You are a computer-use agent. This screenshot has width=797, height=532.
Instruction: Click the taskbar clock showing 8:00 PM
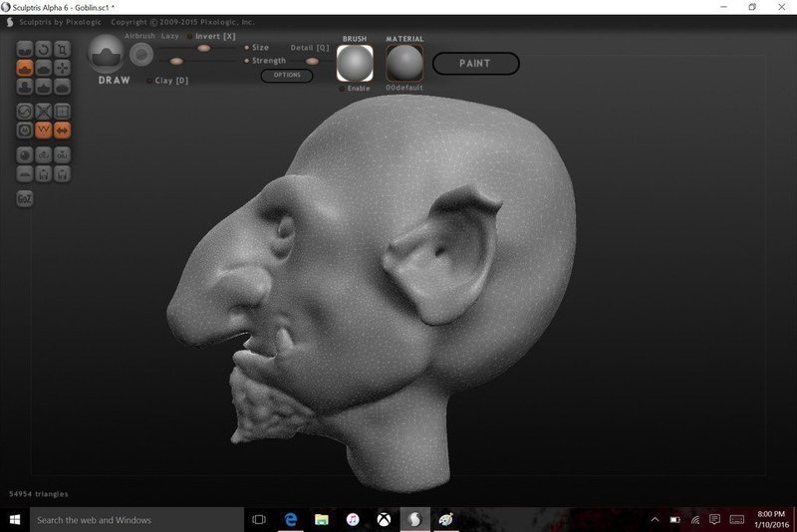coord(771,519)
